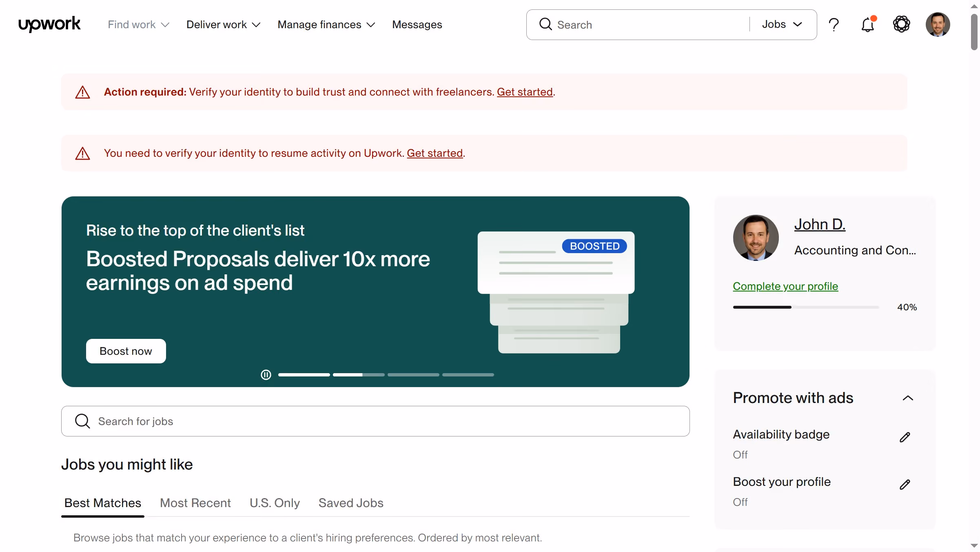980x552 pixels.
Task: Edit the Boost your profile setting
Action: [905, 485]
